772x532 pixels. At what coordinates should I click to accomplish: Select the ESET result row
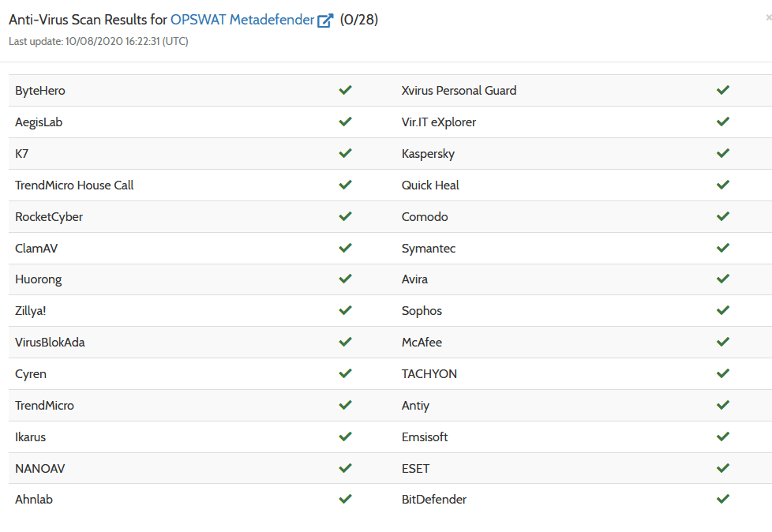coord(416,469)
